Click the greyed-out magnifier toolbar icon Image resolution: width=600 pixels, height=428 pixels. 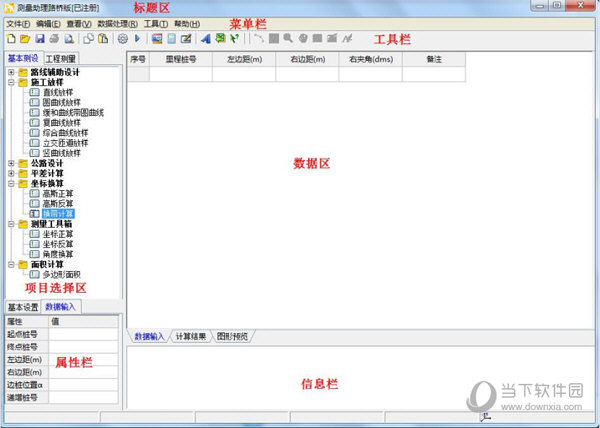click(288, 38)
